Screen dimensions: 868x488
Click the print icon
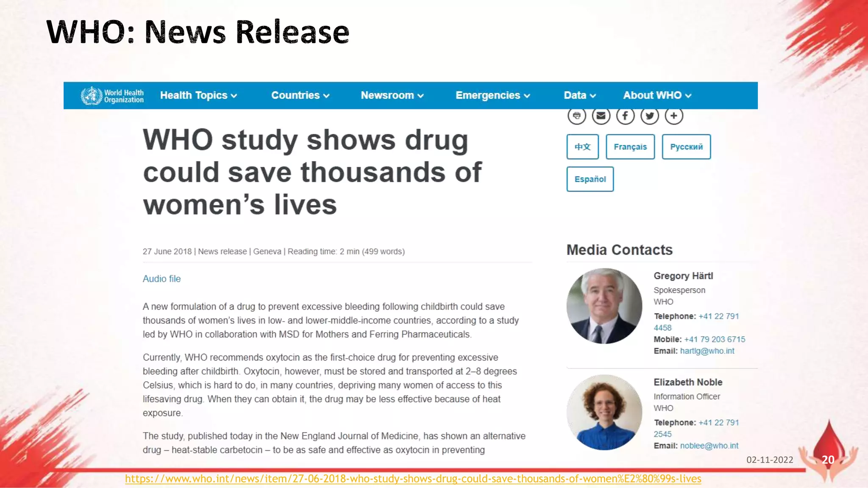pos(576,116)
